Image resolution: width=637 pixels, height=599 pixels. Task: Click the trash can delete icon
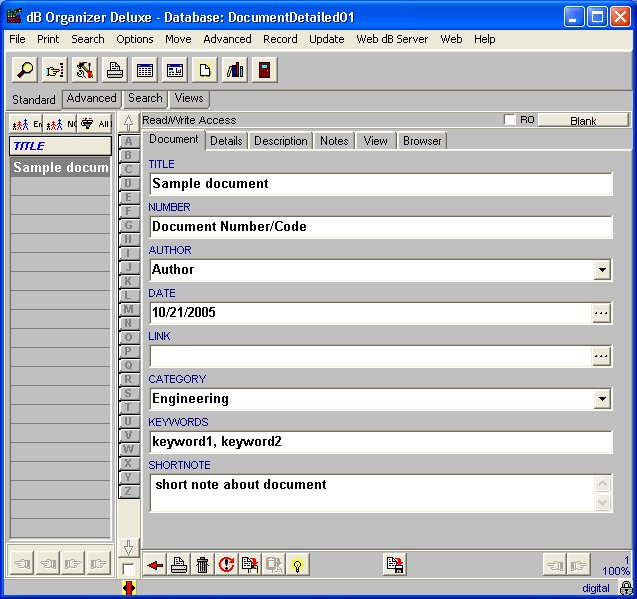click(202, 564)
